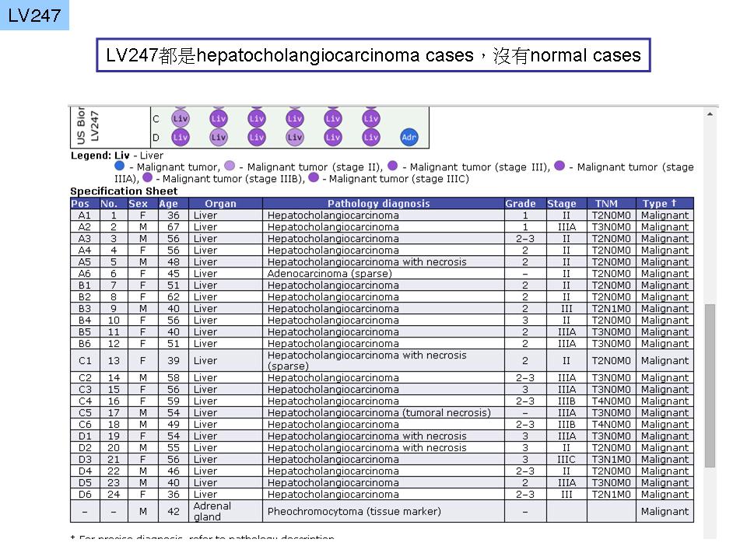This screenshot has height=560, width=747.
Task: Click the stage IIIC legend dot
Action: click(314, 177)
